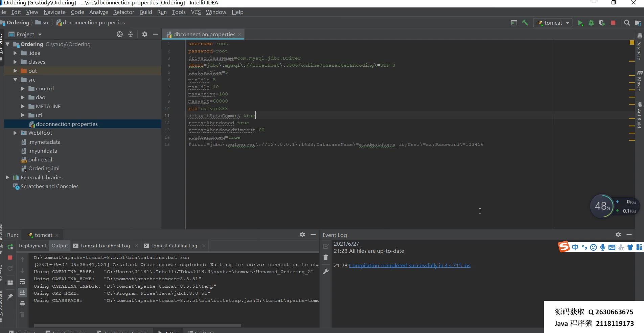Expand the dao package
This screenshot has width=644, height=333.
pos(23,97)
